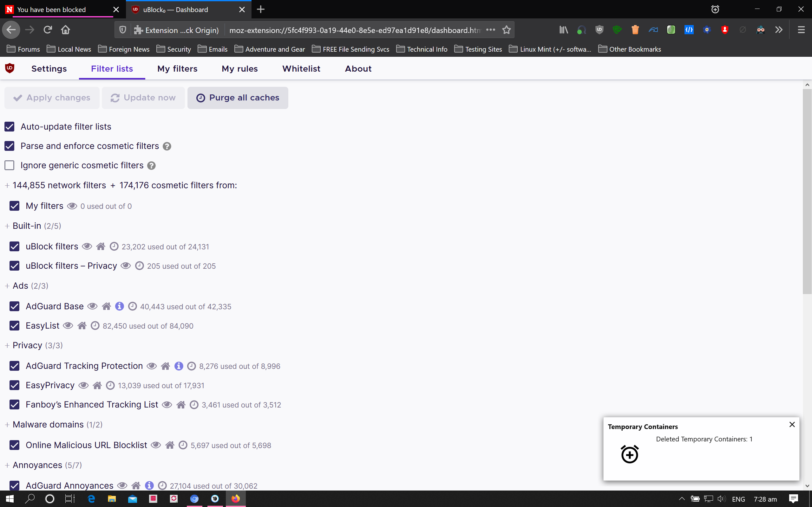Click Temporary Containers icon in title bar
The width and height of the screenshot is (812, 507).
click(715, 10)
